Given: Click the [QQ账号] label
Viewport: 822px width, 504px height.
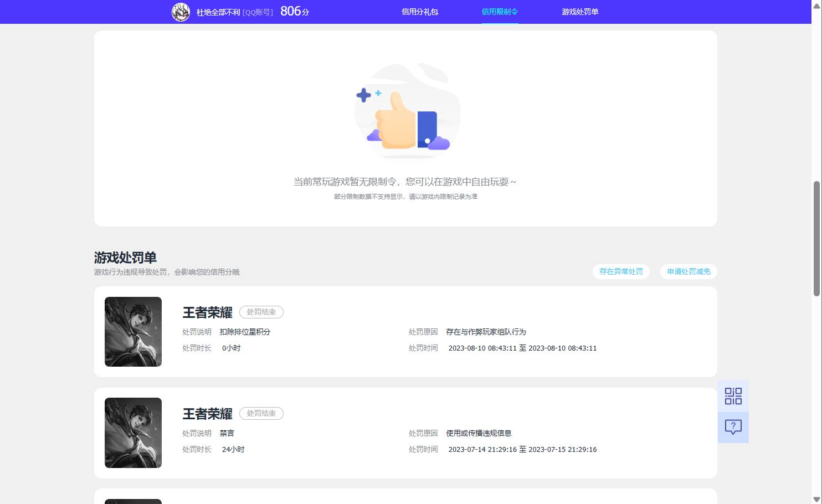Looking at the screenshot, I should pyautogui.click(x=258, y=12).
